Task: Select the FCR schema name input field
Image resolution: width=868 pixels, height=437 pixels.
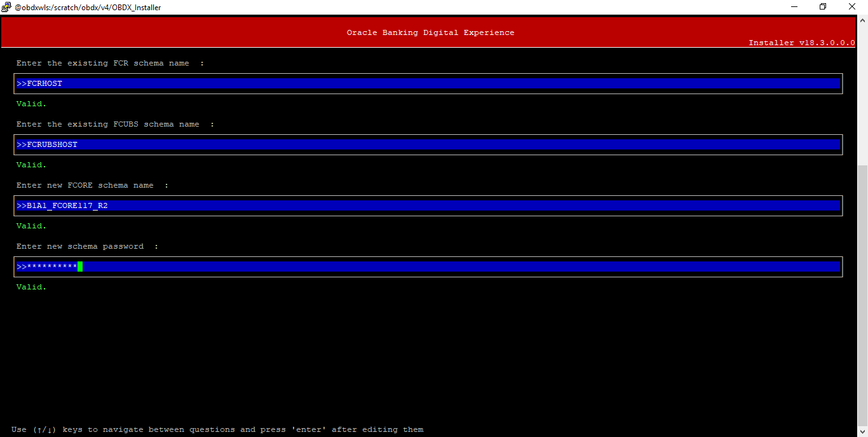Action: tap(428, 83)
